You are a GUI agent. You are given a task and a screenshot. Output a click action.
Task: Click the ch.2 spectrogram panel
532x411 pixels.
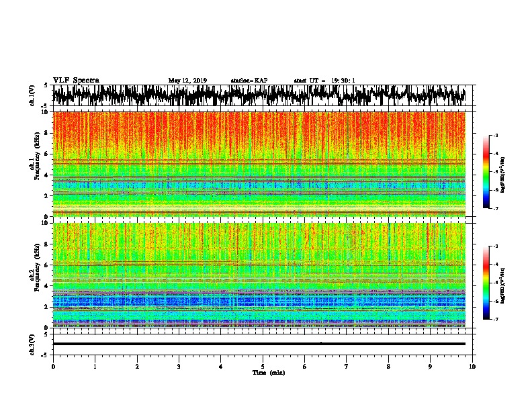coord(259,275)
